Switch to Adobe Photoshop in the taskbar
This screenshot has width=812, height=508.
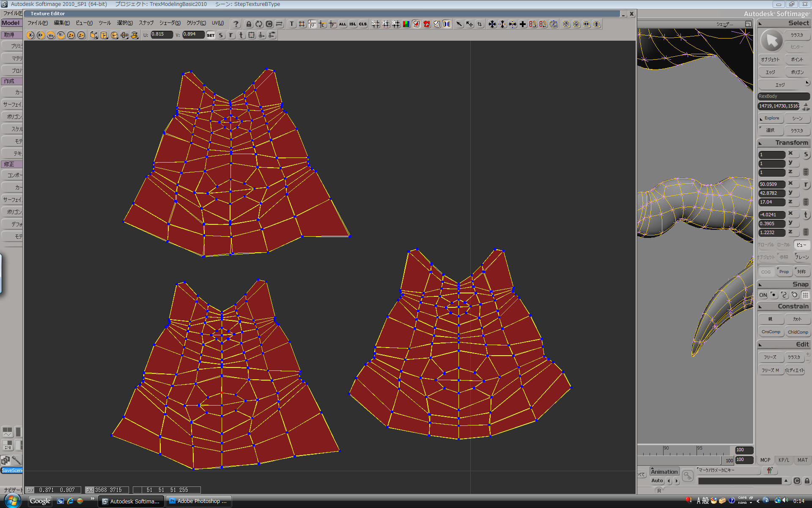(198, 501)
